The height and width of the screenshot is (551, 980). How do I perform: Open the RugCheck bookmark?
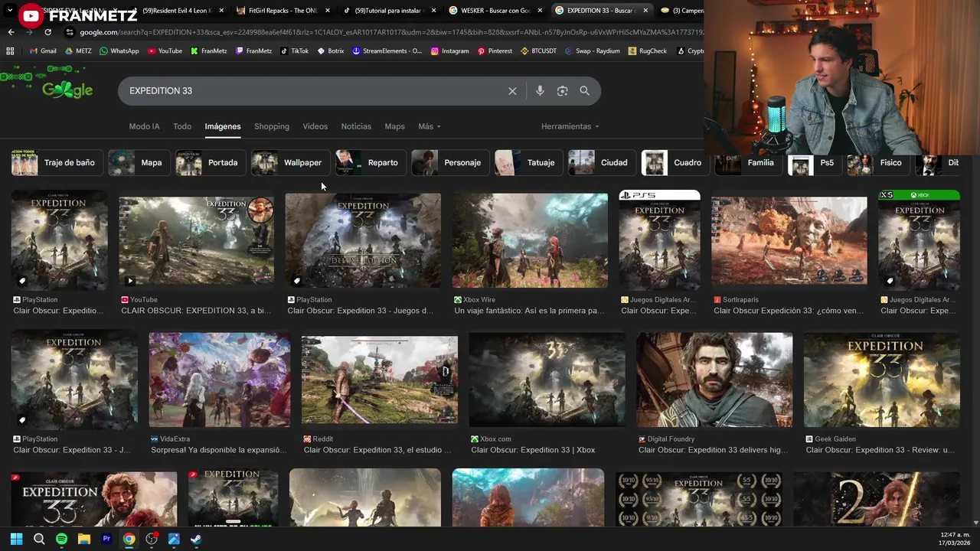click(x=647, y=51)
